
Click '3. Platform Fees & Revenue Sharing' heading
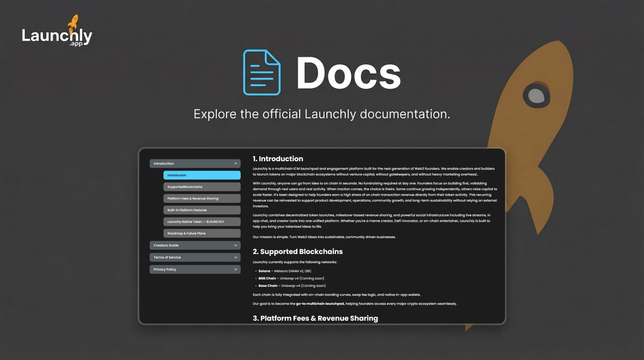pyautogui.click(x=316, y=318)
